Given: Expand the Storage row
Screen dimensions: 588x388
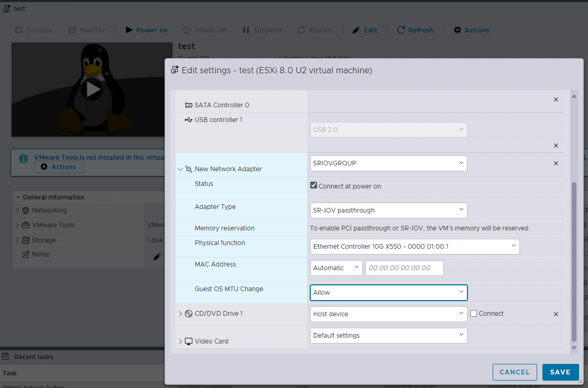Looking at the screenshot, I should 17,240.
